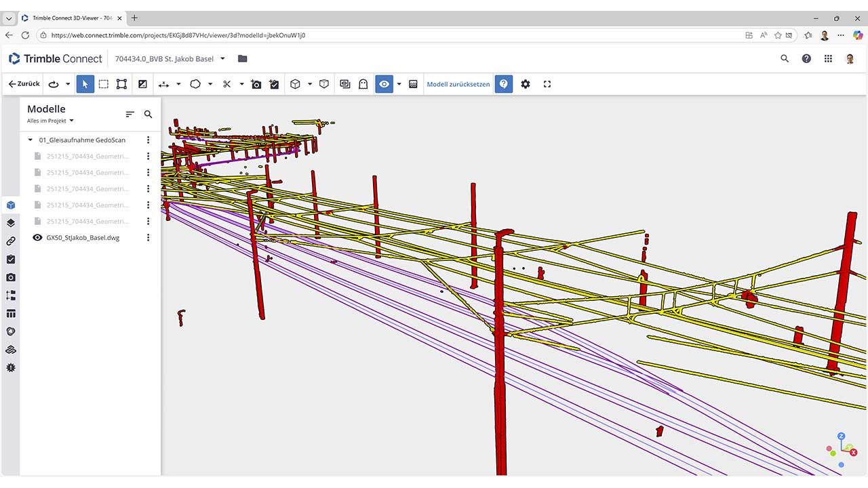Toggle the blue eye visibility button in toolbar
Image resolution: width=868 pixels, height=488 pixels.
pos(384,84)
